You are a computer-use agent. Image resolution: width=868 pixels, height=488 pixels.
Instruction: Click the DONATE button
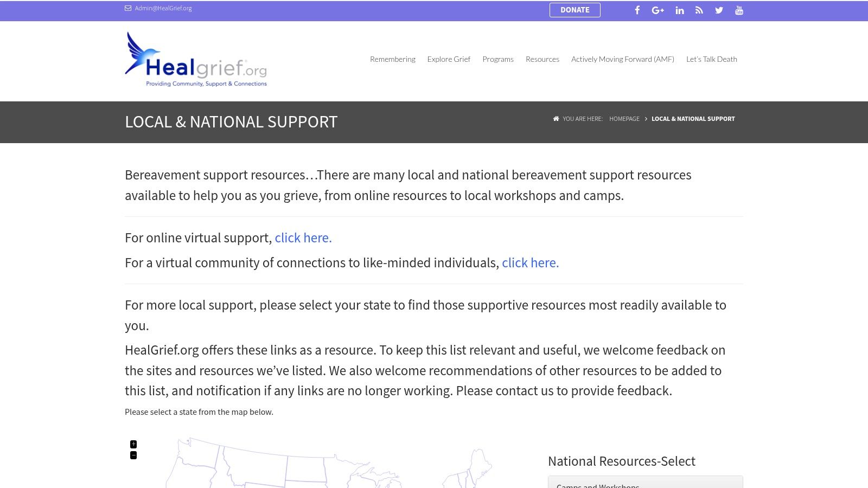(x=575, y=10)
